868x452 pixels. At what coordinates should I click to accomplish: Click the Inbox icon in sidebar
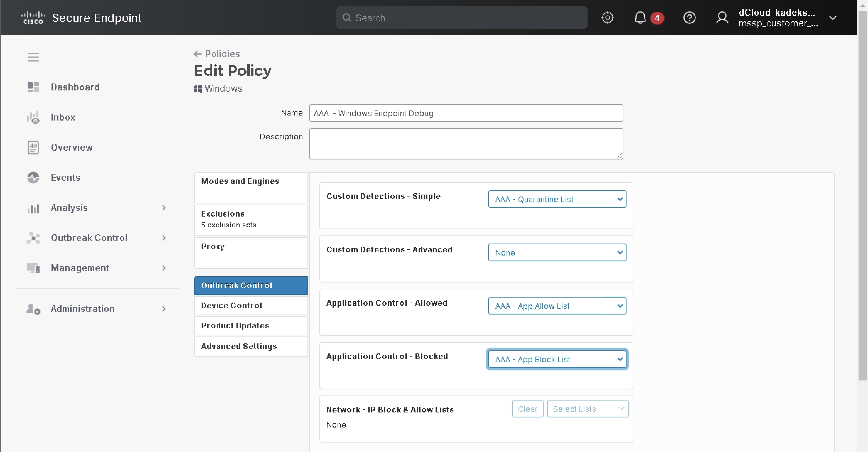point(33,117)
